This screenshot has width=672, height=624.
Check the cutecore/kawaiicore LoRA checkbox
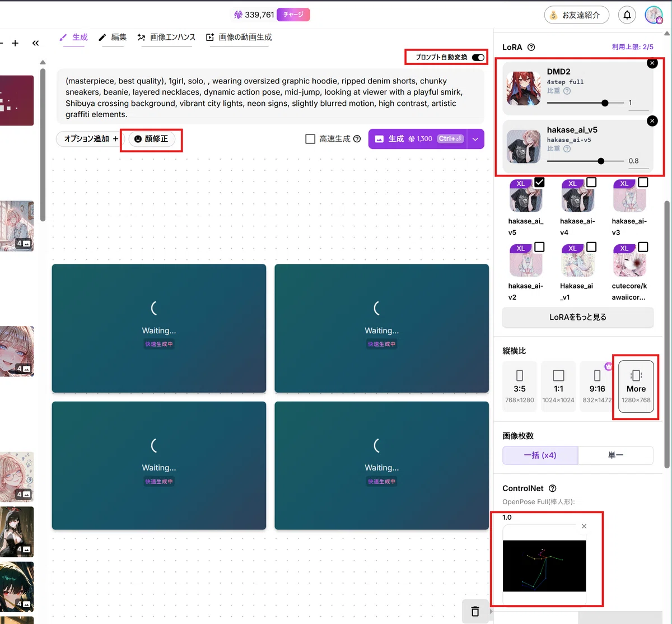(643, 247)
